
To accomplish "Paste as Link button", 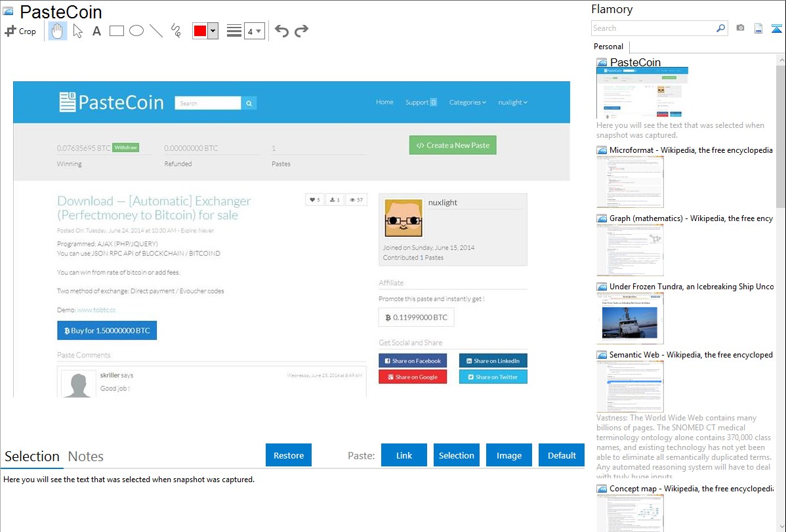I will click(404, 455).
